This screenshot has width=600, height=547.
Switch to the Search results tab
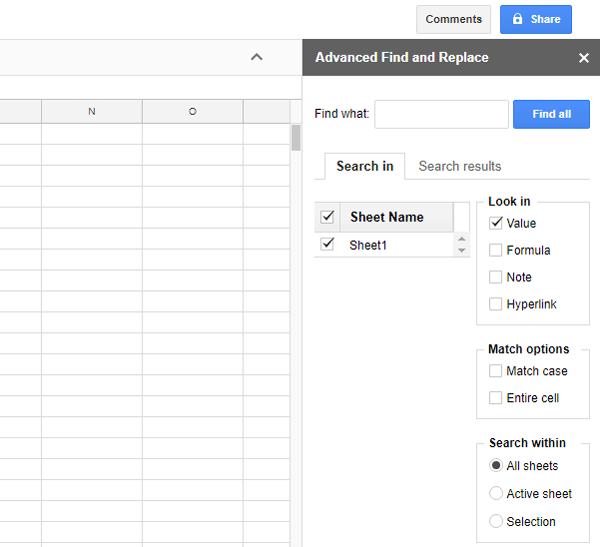pyautogui.click(x=460, y=166)
